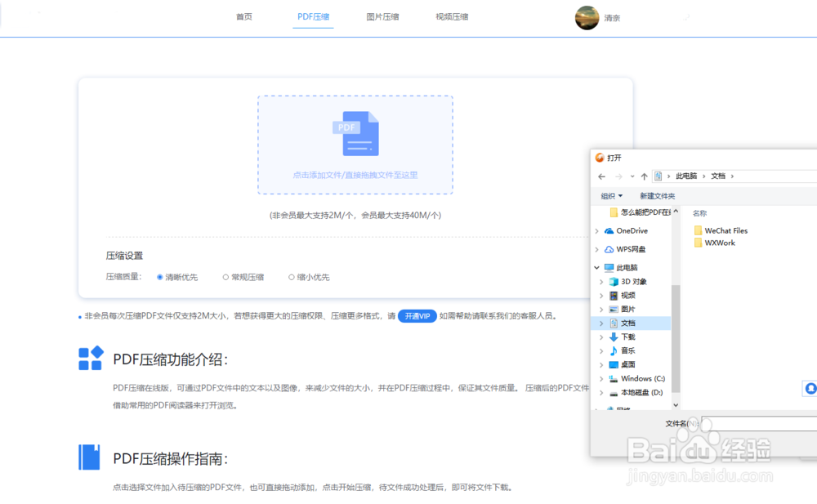This screenshot has width=817, height=504.
Task: Click the up-arrow navigation icon in Open dialog
Action: pos(645,176)
